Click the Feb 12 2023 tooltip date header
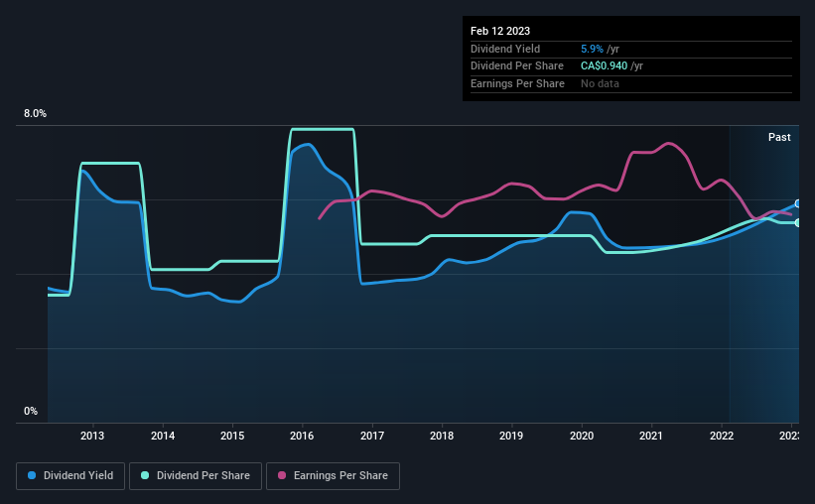 (x=500, y=31)
